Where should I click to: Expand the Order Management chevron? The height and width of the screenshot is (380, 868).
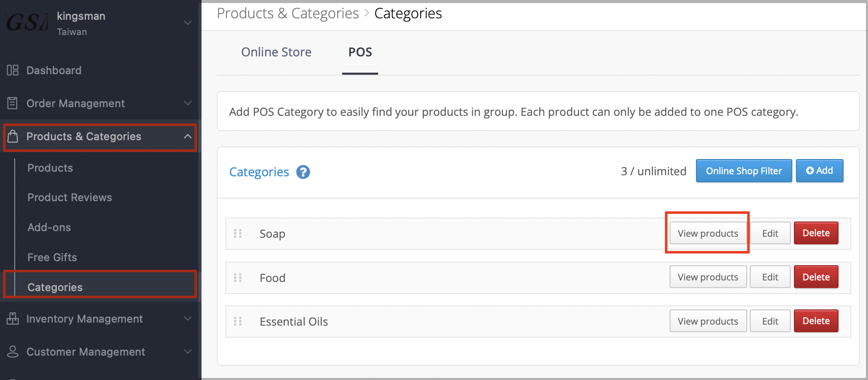click(188, 103)
